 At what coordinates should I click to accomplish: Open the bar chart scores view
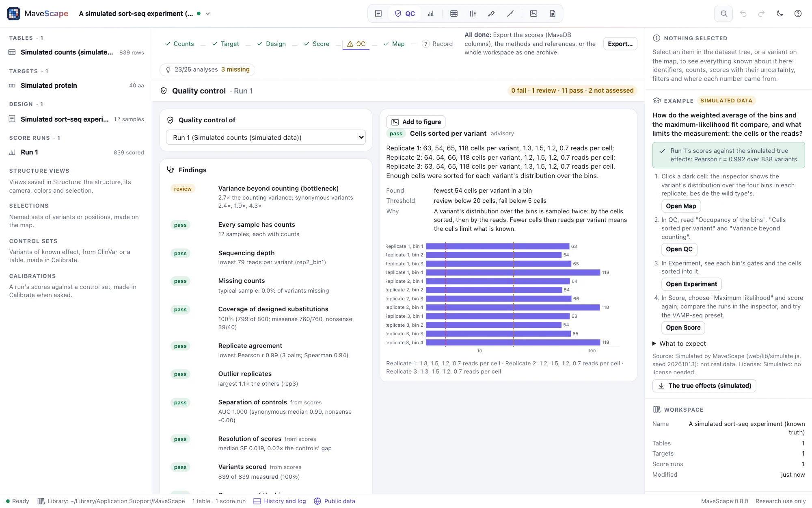pos(431,13)
